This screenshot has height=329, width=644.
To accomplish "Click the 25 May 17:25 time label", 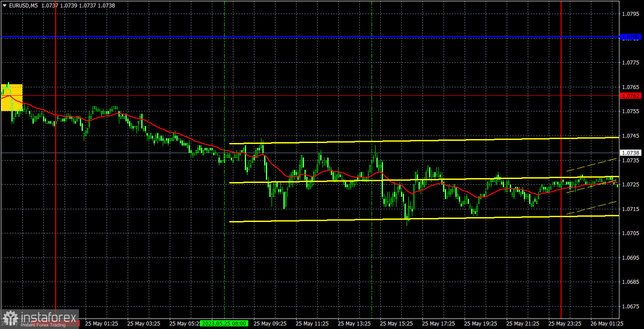I will [x=438, y=323].
